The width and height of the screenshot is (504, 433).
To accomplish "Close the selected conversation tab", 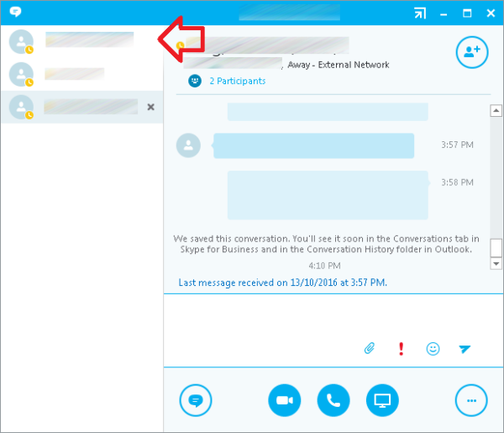I will tap(150, 107).
